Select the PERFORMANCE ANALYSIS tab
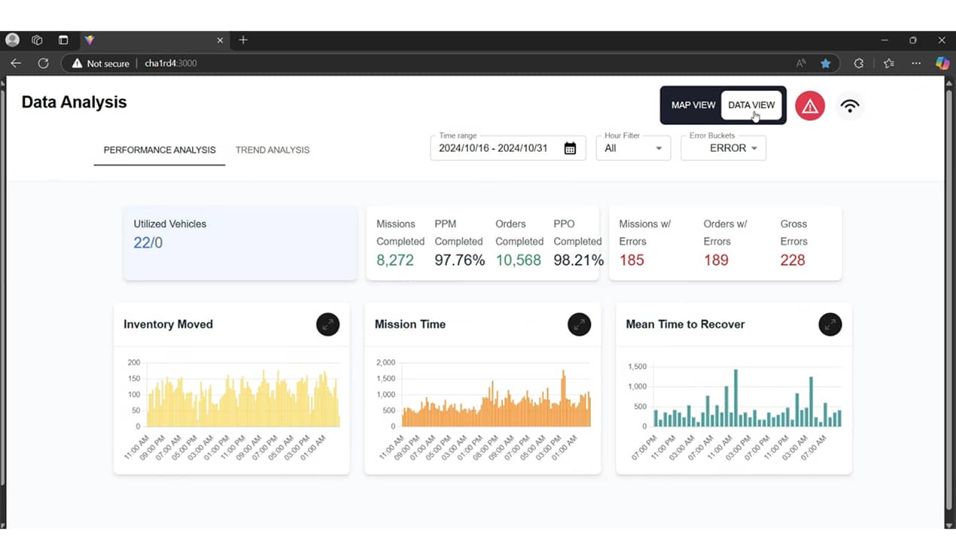The height and width of the screenshot is (560, 956). click(160, 150)
